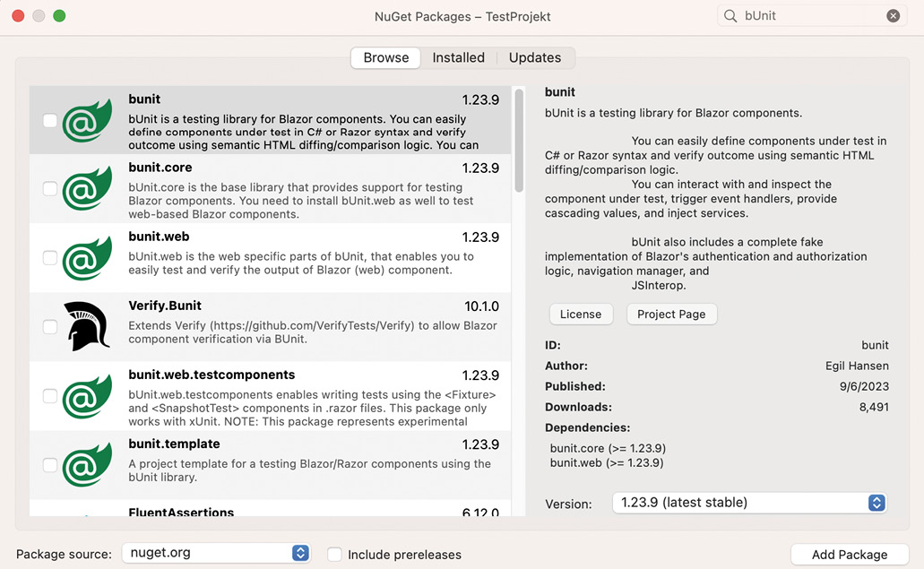Tick the checkbox for bunit.template

click(x=50, y=465)
